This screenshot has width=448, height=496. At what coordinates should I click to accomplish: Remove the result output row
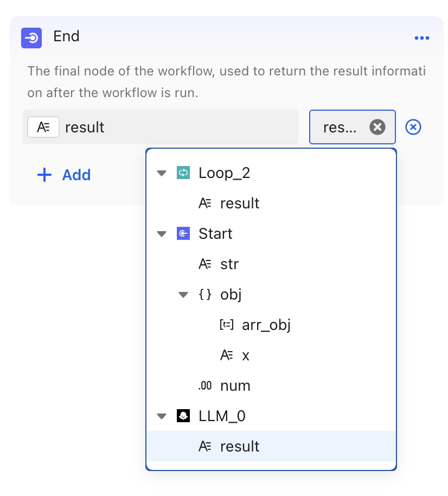click(x=413, y=127)
